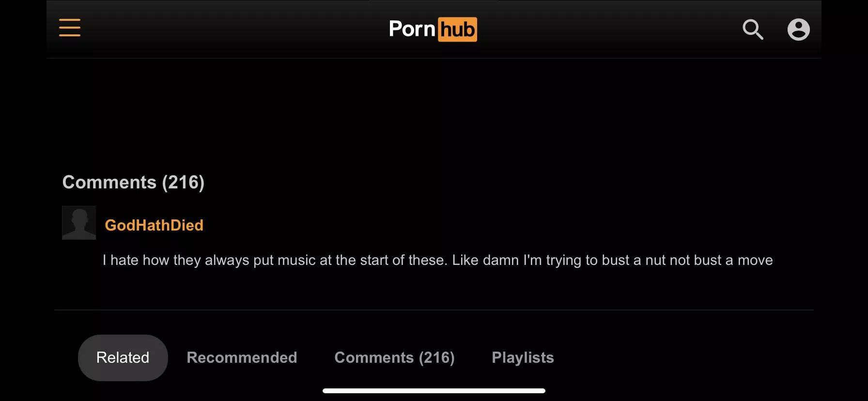Click the blank area above Comments heading
Screen dimensions: 868x401
pyautogui.click(x=434, y=114)
